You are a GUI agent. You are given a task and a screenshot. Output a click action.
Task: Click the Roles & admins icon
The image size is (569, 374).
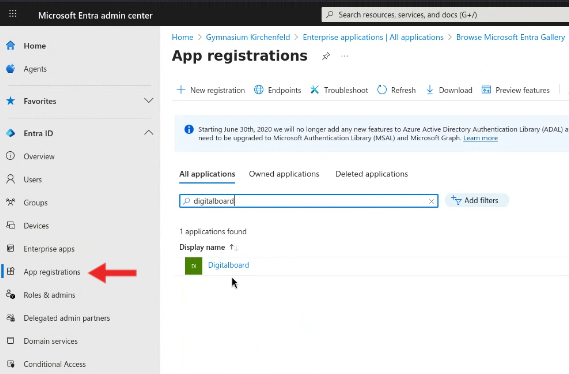tap(11, 295)
